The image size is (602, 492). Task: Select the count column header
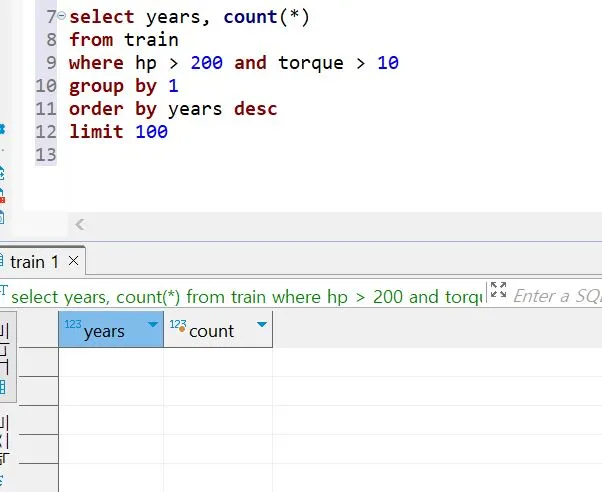pos(218,330)
